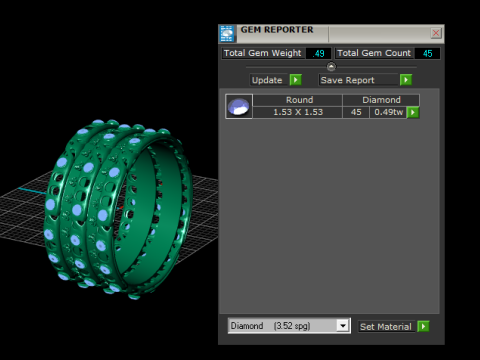This screenshot has height=360, width=480.
Task: Click the green ring model in viewport
Action: [x=118, y=209]
